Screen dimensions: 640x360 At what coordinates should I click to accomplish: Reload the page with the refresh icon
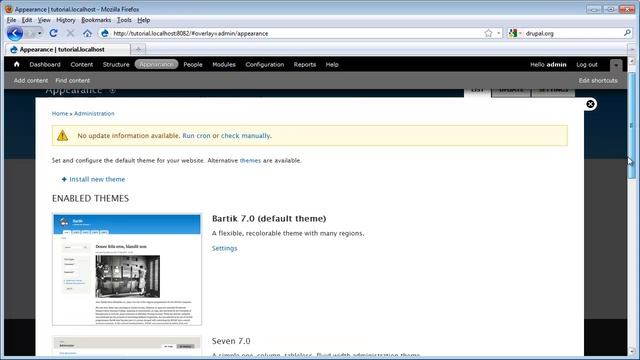[x=53, y=33]
